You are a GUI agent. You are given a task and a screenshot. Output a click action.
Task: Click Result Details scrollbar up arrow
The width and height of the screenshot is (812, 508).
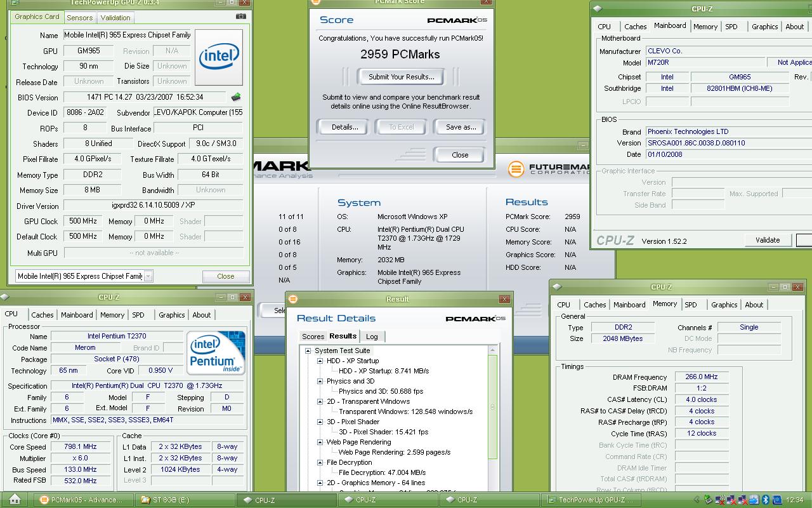tap(493, 350)
